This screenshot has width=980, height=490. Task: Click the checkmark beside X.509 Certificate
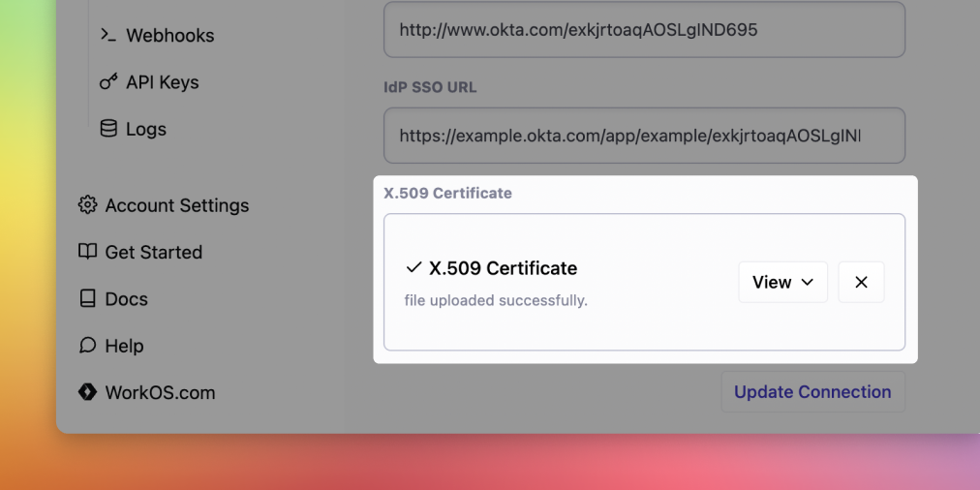pyautogui.click(x=413, y=268)
